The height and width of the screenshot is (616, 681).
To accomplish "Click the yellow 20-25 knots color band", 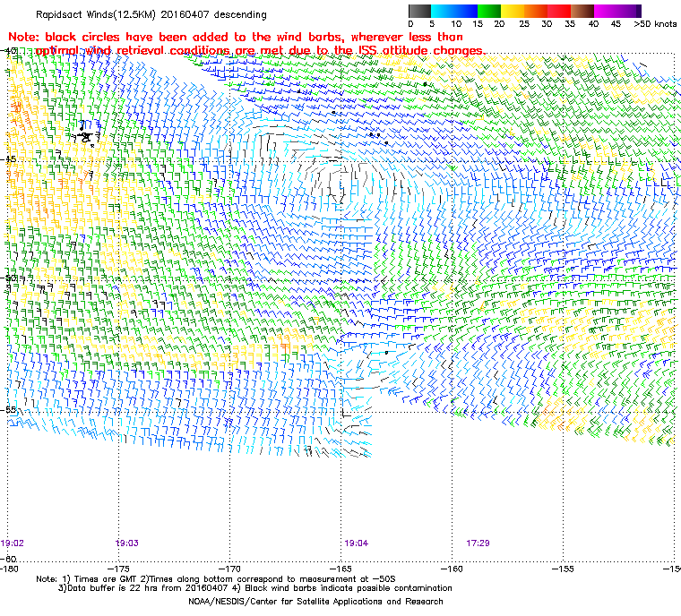I will (x=513, y=11).
